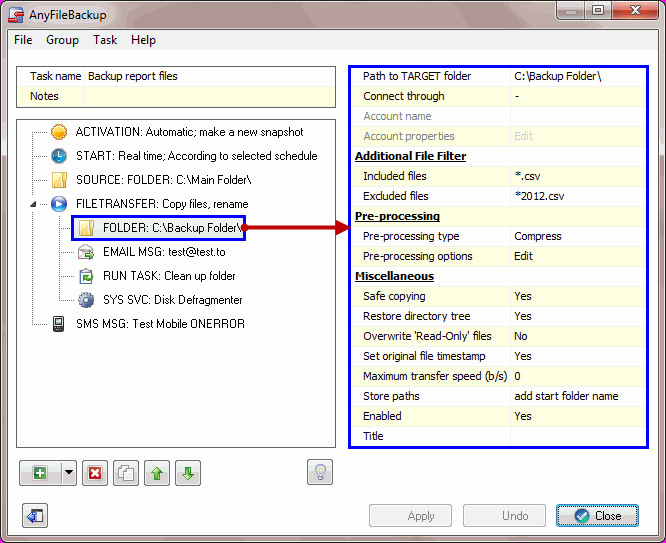Click the Apply button
The height and width of the screenshot is (543, 666).
click(410, 516)
